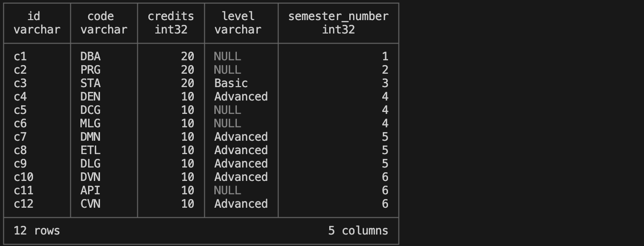
Task: Select the ETL code cell
Action: [90, 150]
